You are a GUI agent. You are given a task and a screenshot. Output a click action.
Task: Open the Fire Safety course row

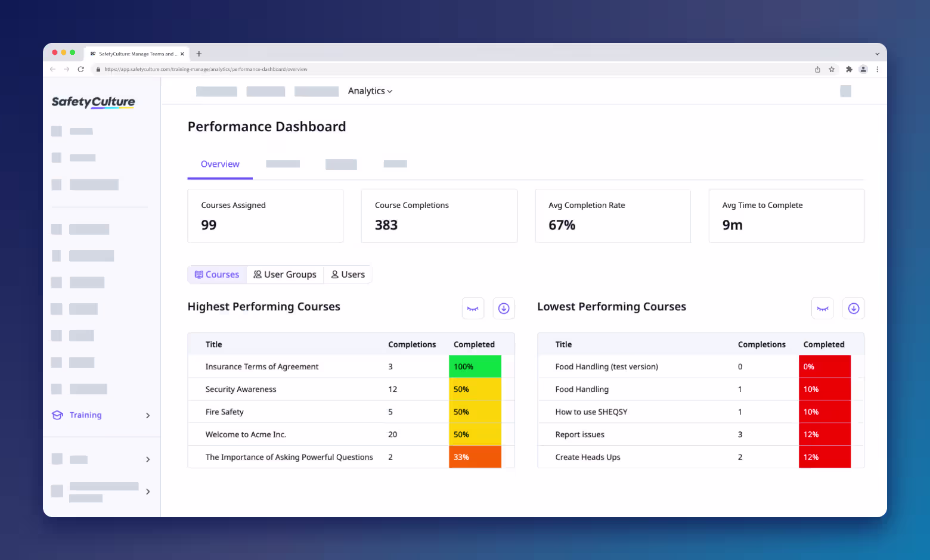click(x=351, y=412)
